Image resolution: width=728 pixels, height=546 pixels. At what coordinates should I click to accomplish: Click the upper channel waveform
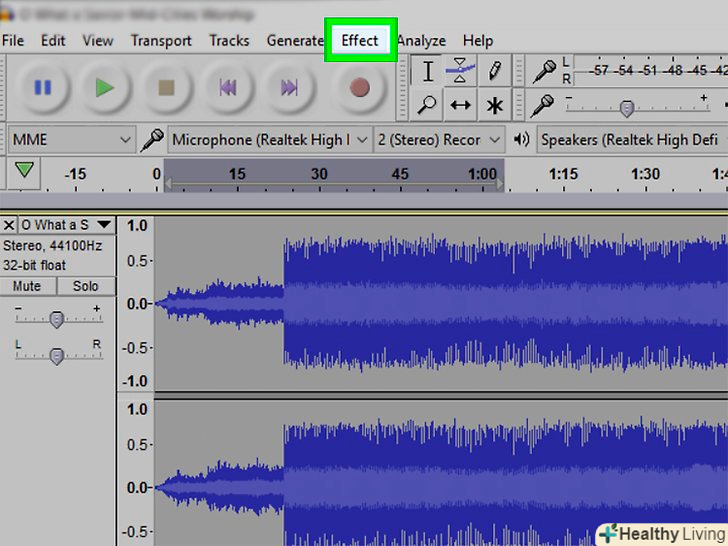click(x=441, y=304)
